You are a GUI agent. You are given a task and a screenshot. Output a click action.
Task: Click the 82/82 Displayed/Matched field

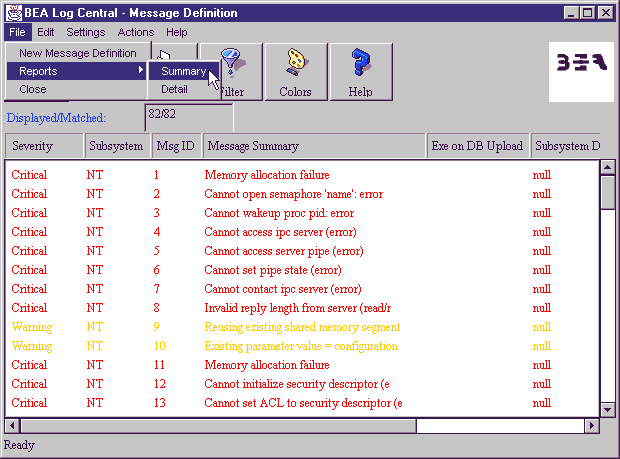click(189, 117)
